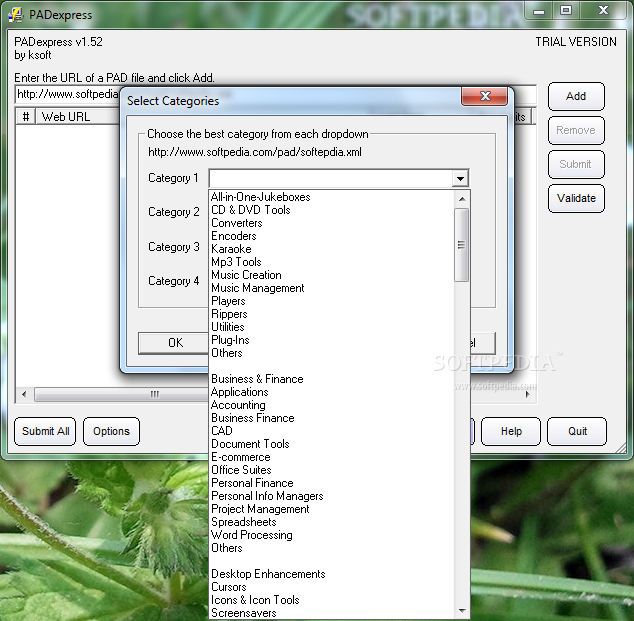Click the # column header
The width and height of the screenshot is (634, 621).
pyautogui.click(x=26, y=117)
